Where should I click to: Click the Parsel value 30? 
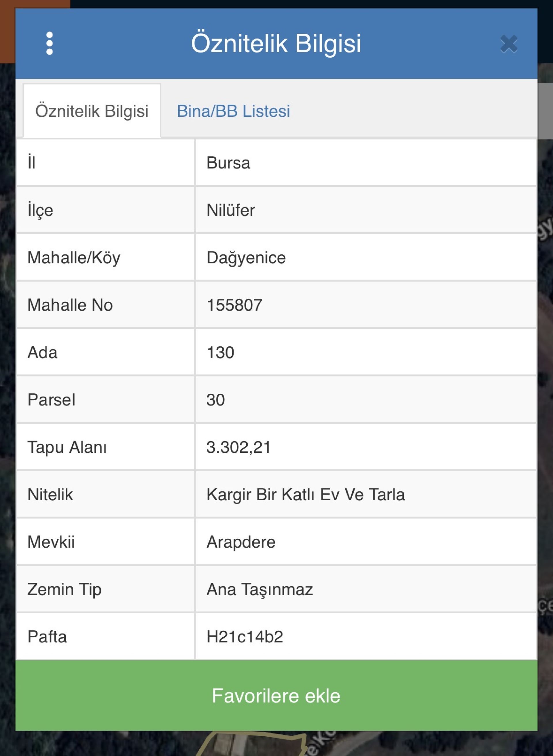pyautogui.click(x=215, y=399)
